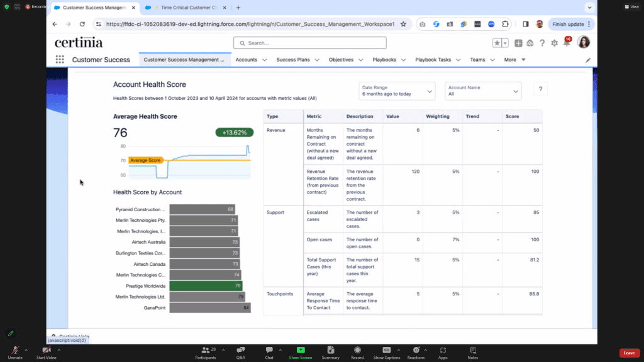This screenshot has height=362, width=644.
Task: Click the Favorites star icon in header
Action: pyautogui.click(x=497, y=43)
